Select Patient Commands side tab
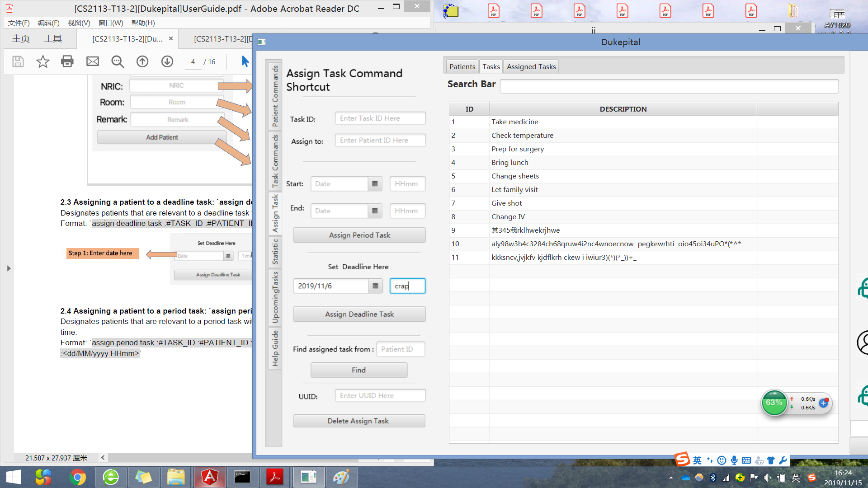This screenshot has height=488, width=868. pos(274,96)
